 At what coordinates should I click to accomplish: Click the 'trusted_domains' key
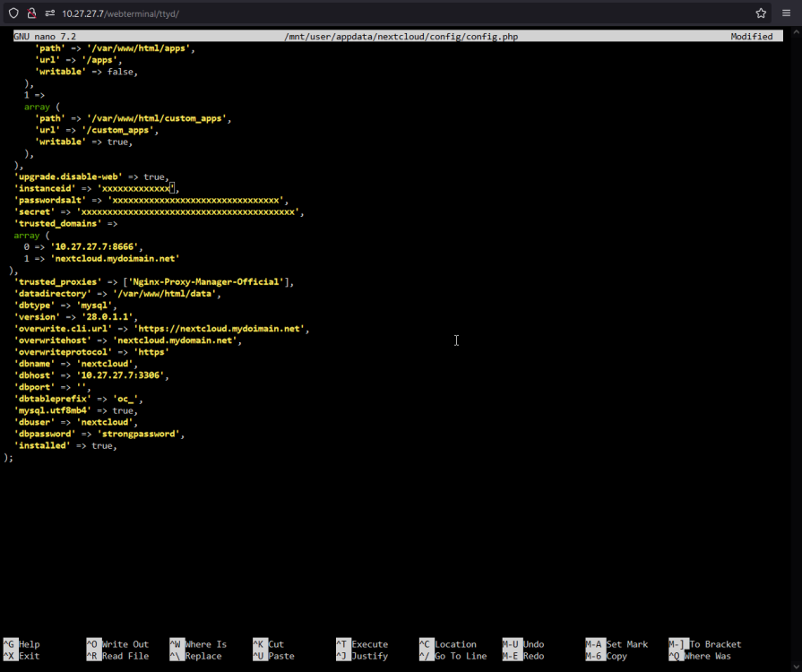click(57, 223)
